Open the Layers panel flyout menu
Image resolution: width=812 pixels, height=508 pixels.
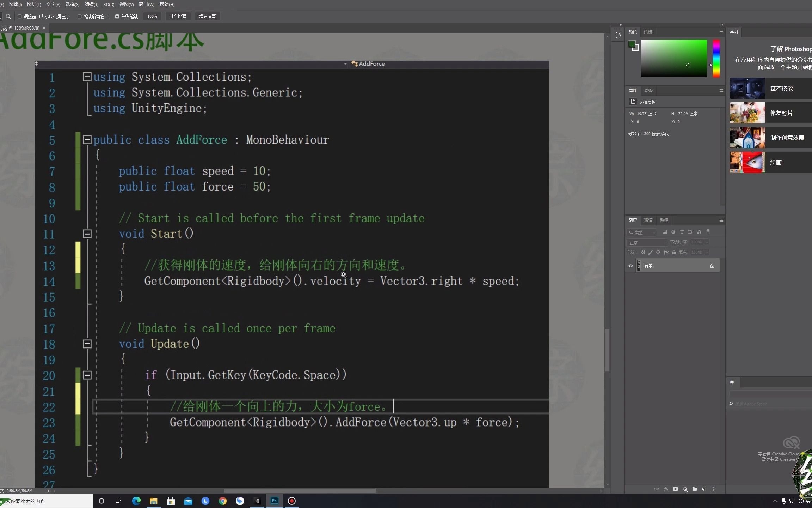click(x=721, y=220)
